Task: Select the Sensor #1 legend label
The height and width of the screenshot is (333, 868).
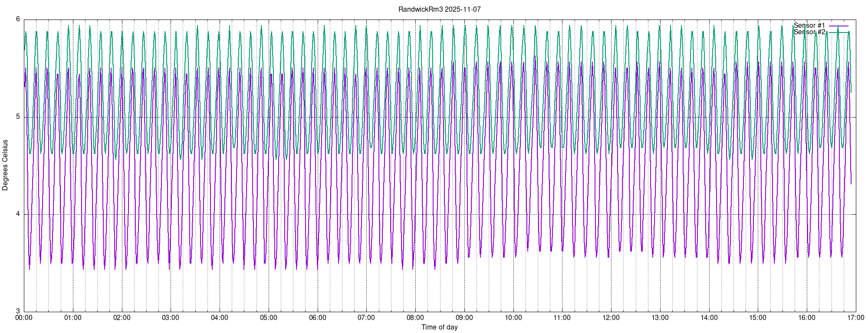Action: pyautogui.click(x=809, y=26)
